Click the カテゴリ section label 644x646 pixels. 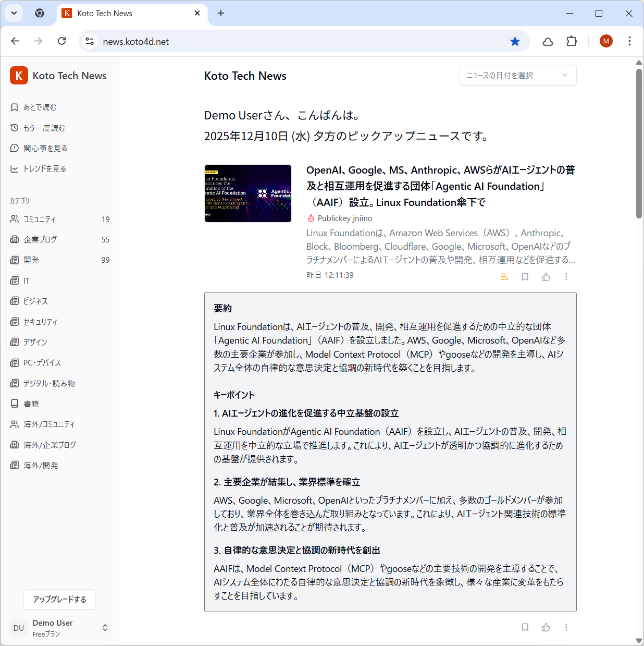(x=20, y=201)
